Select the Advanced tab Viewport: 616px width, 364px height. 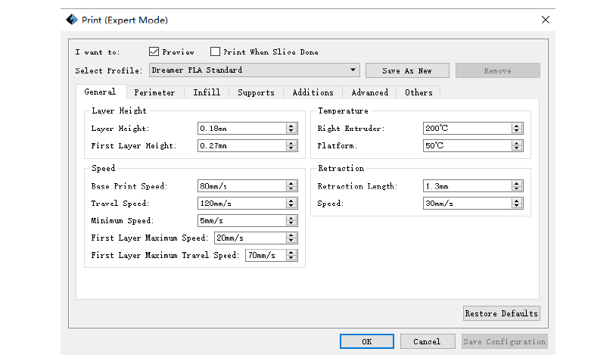[369, 92]
